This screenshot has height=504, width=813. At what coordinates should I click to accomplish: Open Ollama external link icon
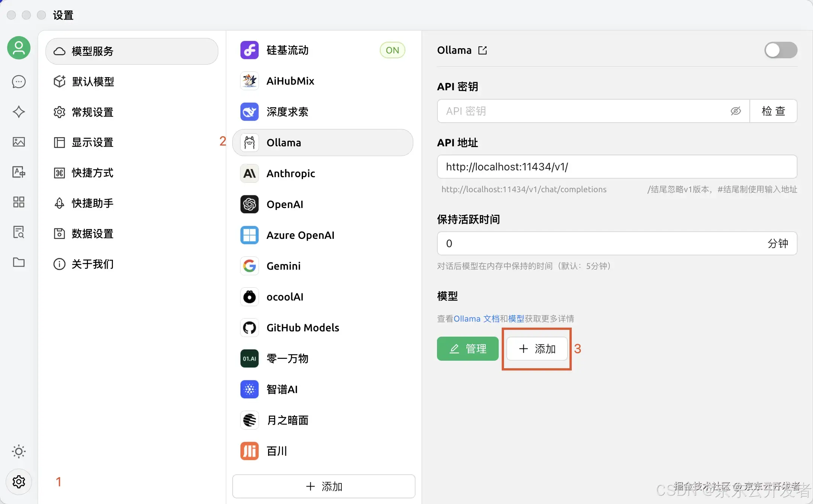click(483, 50)
